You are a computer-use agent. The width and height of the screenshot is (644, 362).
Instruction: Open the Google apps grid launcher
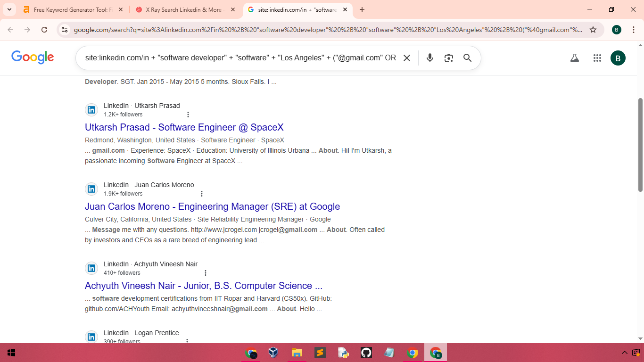tap(597, 58)
